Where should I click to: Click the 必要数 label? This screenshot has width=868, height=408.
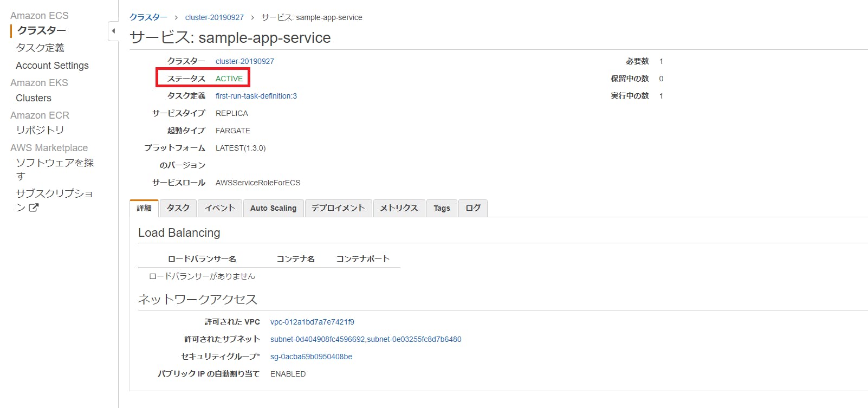(x=638, y=61)
